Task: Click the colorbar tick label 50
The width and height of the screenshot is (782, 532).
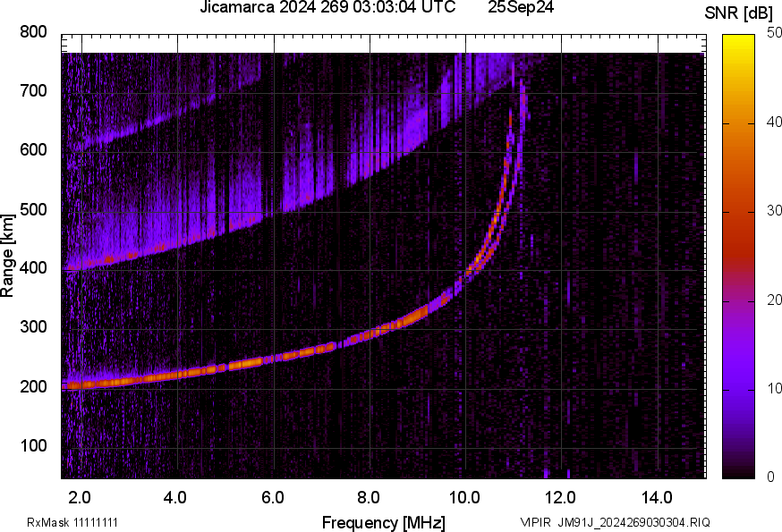Action: [x=774, y=33]
